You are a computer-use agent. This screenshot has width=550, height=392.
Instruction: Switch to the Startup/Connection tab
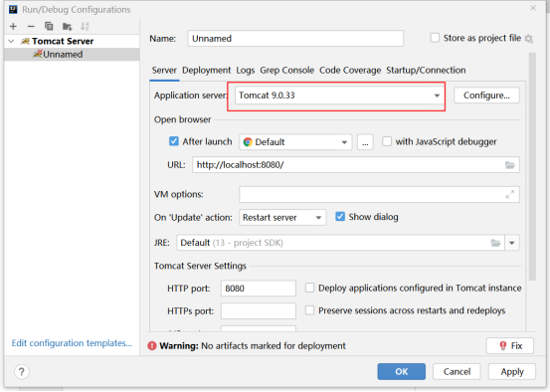[426, 71]
